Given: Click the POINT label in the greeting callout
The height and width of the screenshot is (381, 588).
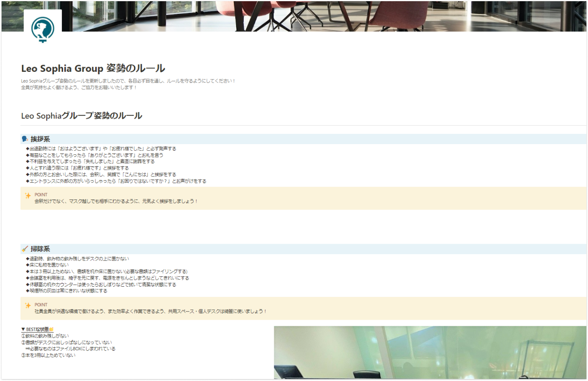Looking at the screenshot, I should click(x=41, y=195).
